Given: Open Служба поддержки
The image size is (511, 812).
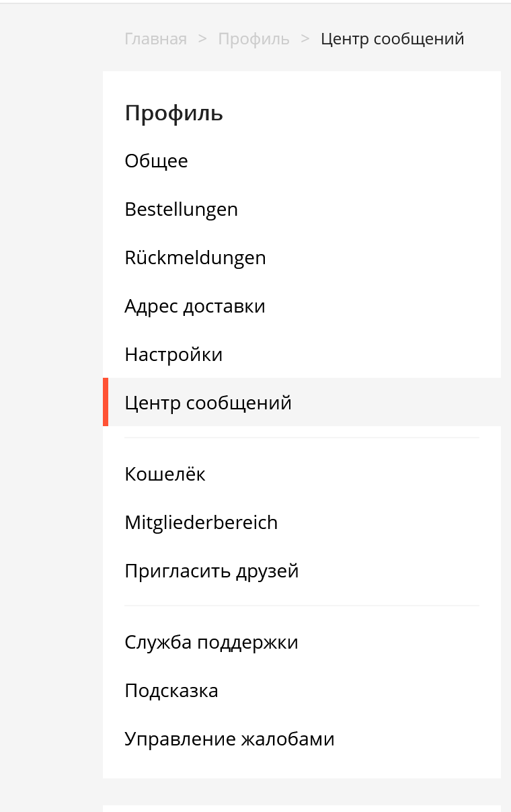Looking at the screenshot, I should (211, 643).
